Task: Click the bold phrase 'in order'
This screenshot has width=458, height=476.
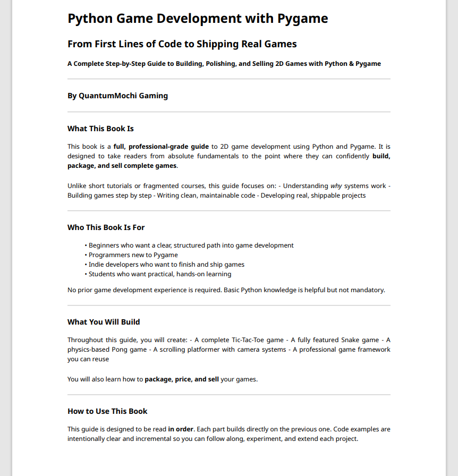Action: pyautogui.click(x=181, y=429)
